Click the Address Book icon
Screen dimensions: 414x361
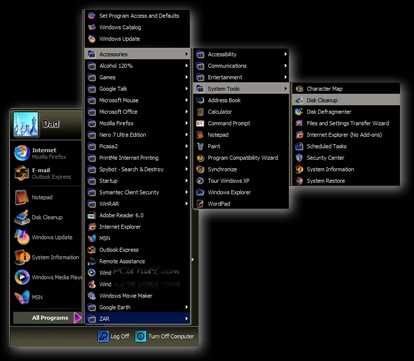coord(200,100)
